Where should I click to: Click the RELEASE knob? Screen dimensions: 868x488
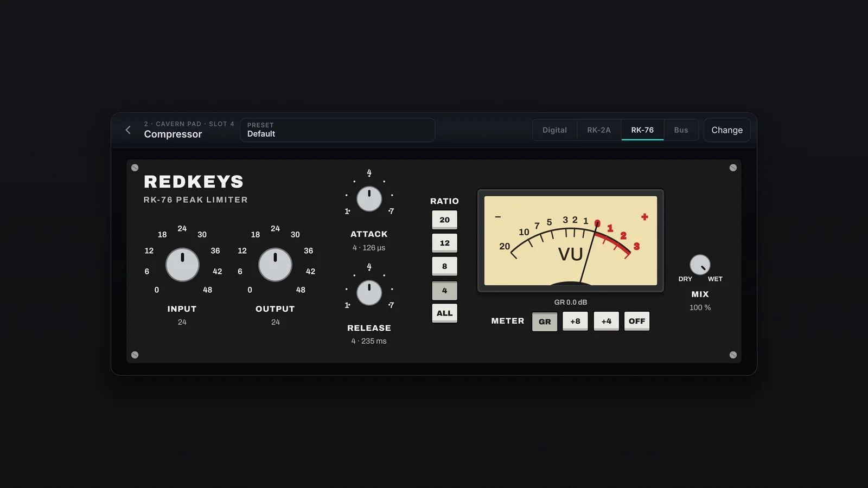click(369, 293)
